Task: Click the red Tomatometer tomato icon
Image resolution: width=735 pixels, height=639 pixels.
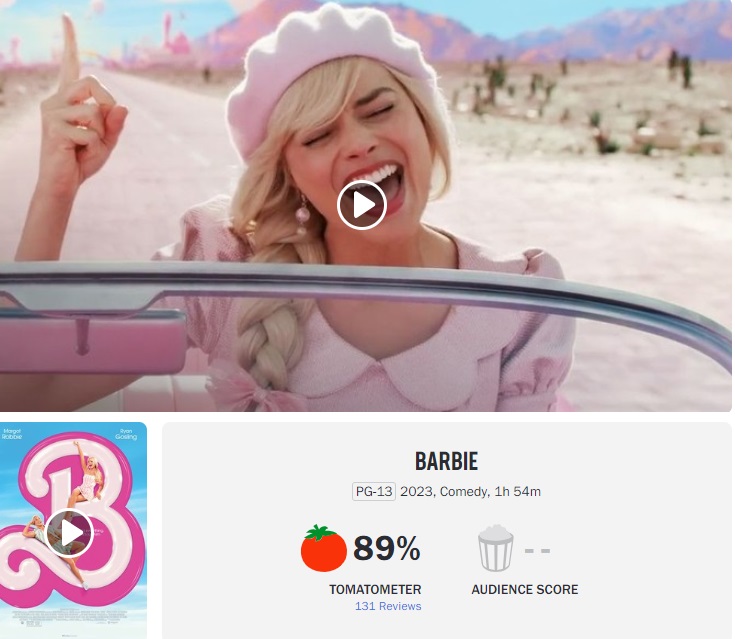Action: [x=323, y=548]
